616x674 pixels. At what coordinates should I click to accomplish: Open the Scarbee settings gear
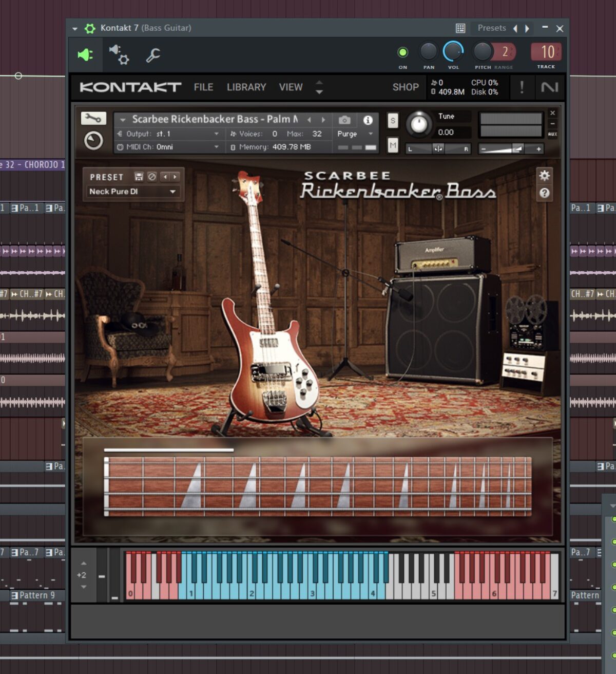pyautogui.click(x=544, y=176)
